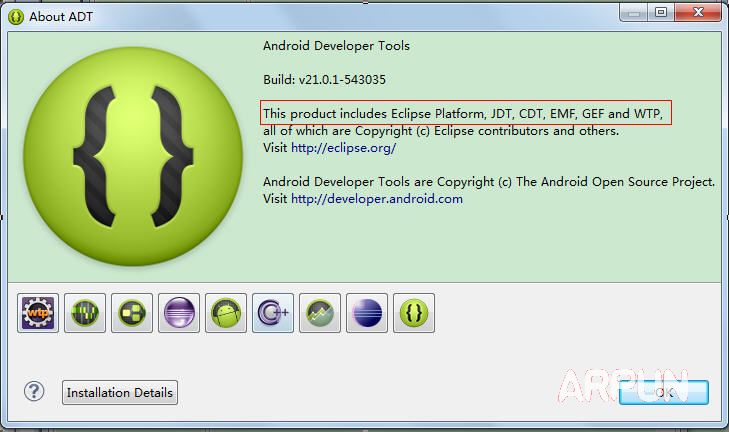Open help with the question mark icon
Screen dimensions: 729x432
click(34, 392)
